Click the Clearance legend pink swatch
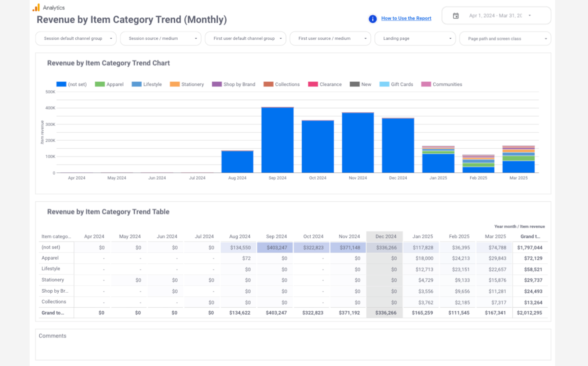The width and height of the screenshot is (588, 366). [x=313, y=84]
